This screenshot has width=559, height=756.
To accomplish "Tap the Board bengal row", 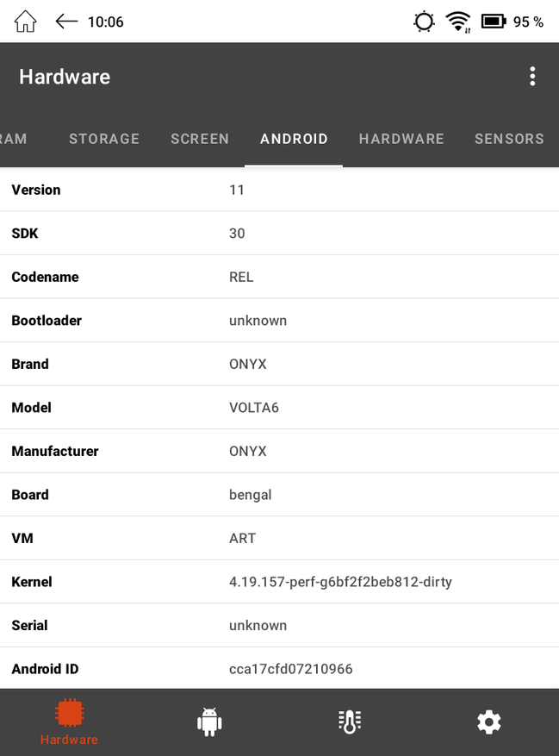I will point(279,495).
